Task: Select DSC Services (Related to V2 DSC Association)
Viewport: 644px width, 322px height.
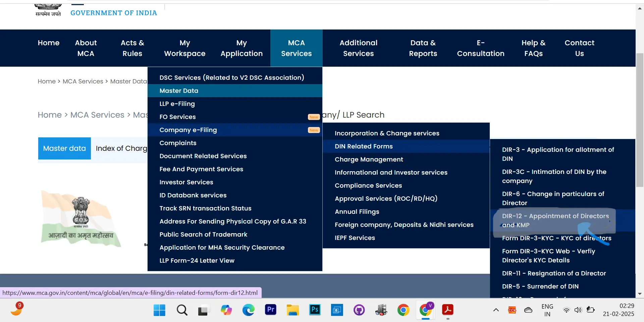Action: [x=235, y=77]
